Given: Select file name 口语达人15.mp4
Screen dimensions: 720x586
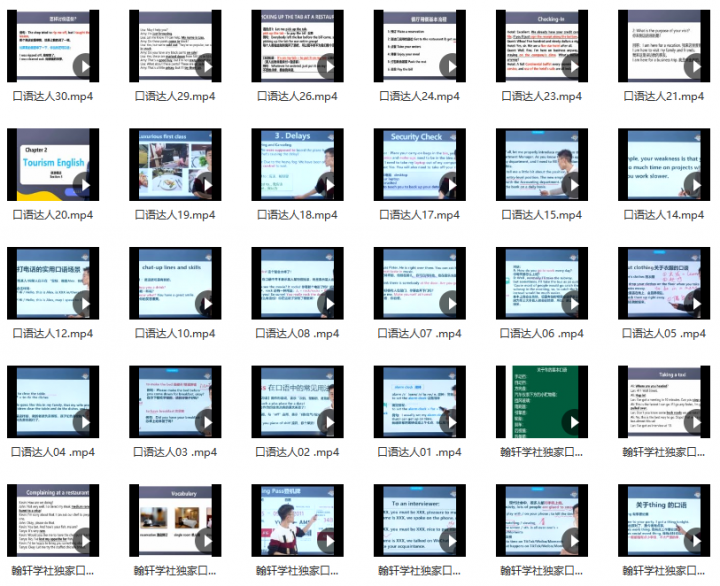Looking at the screenshot, I should [x=541, y=215].
